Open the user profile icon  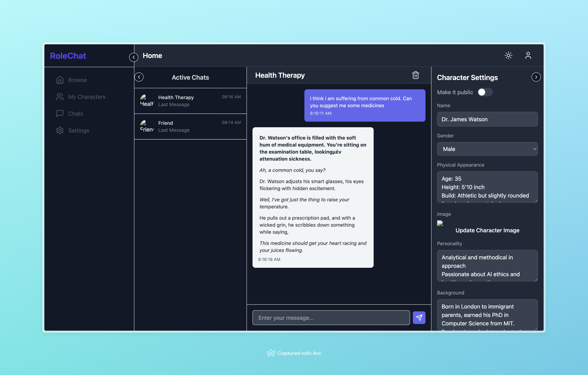[528, 56]
